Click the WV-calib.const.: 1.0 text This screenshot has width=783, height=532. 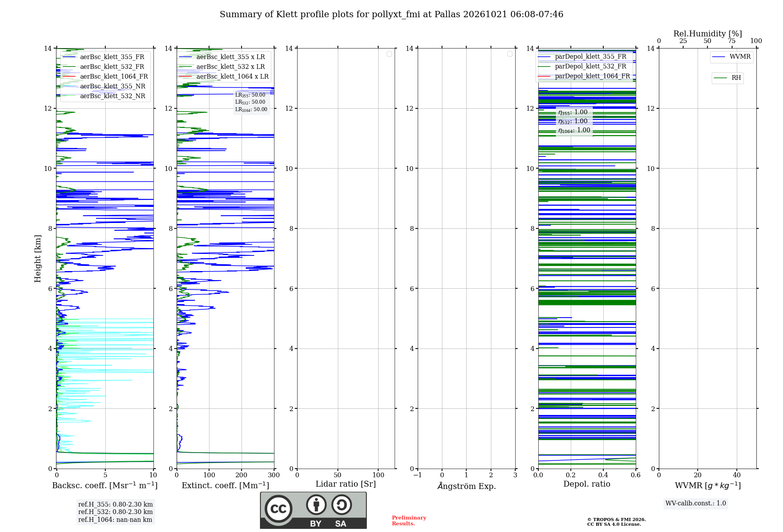coord(696,503)
